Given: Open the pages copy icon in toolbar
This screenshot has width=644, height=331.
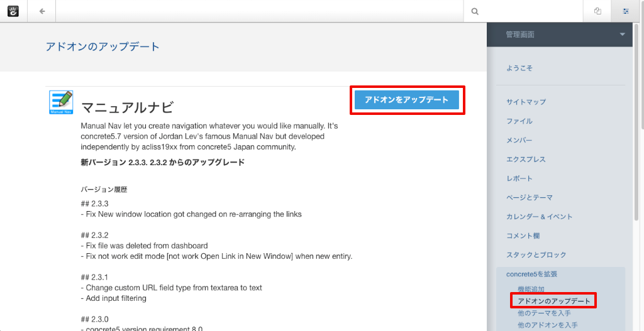Looking at the screenshot, I should pos(597,11).
